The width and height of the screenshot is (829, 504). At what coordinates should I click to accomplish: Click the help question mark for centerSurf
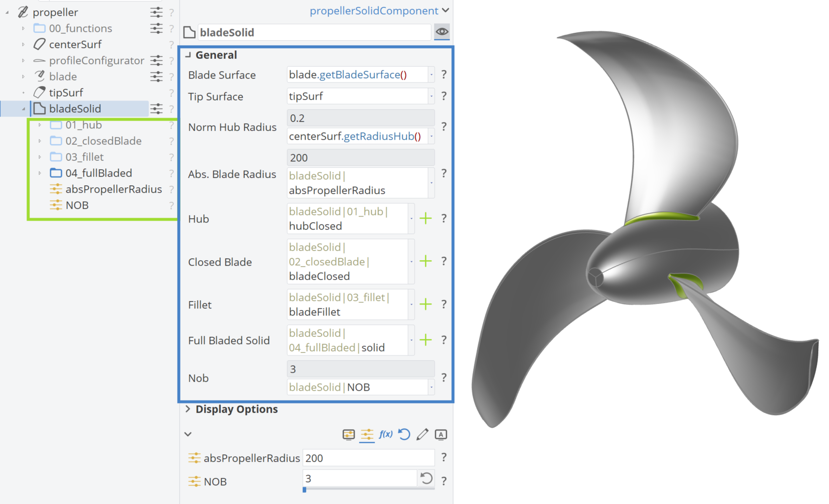click(171, 45)
